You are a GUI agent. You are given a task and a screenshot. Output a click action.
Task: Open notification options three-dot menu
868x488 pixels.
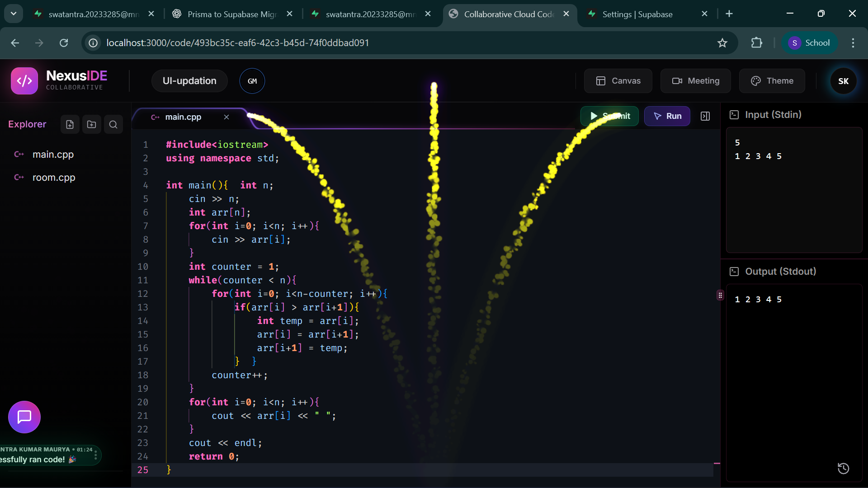pyautogui.click(x=95, y=455)
